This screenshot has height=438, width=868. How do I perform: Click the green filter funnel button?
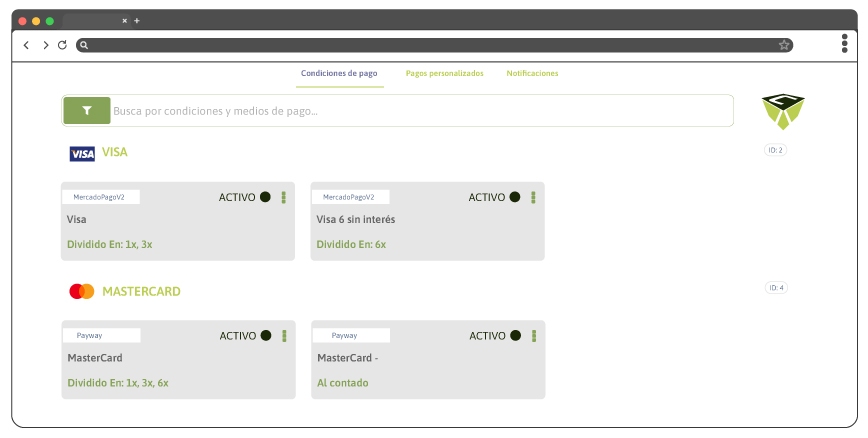pyautogui.click(x=87, y=111)
